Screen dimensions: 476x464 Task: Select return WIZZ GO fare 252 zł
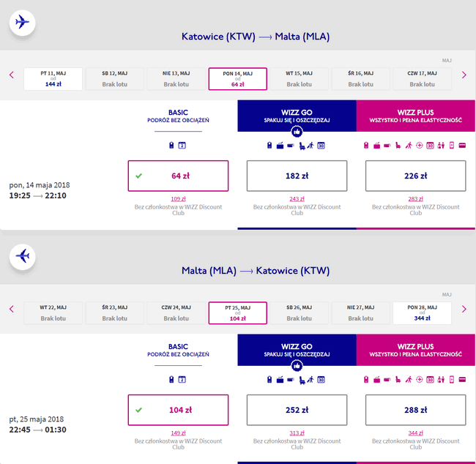[x=297, y=410]
